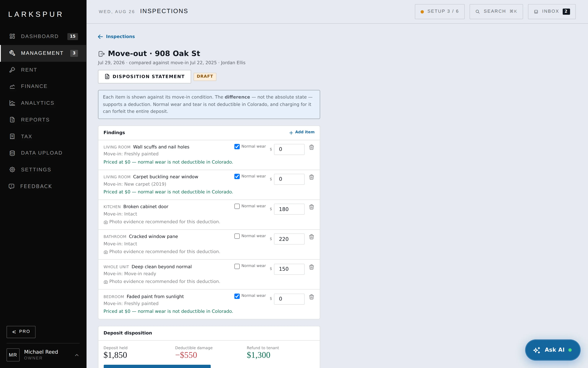The image size is (588, 368).
Task: Click the Data Upload database icon
Action: point(12,153)
